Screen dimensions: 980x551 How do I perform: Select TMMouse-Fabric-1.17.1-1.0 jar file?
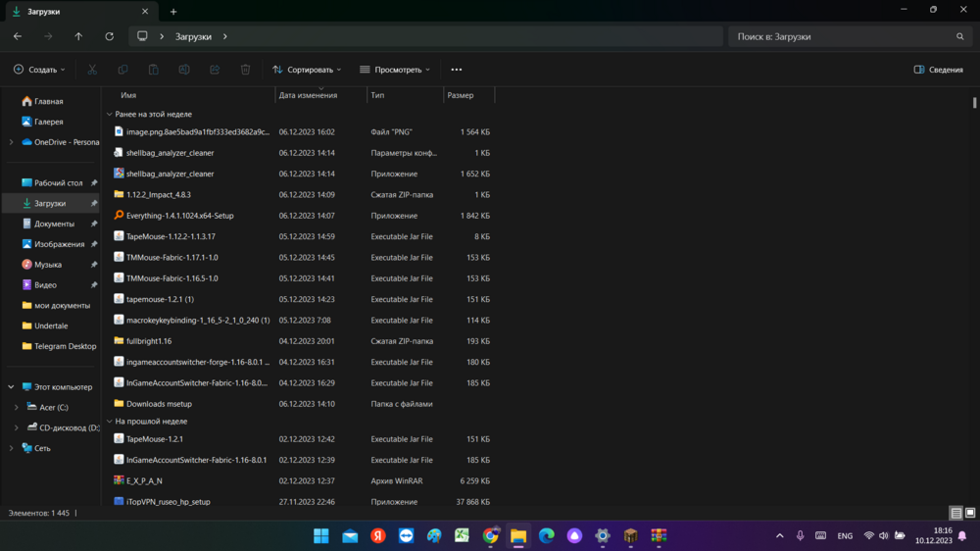click(171, 258)
